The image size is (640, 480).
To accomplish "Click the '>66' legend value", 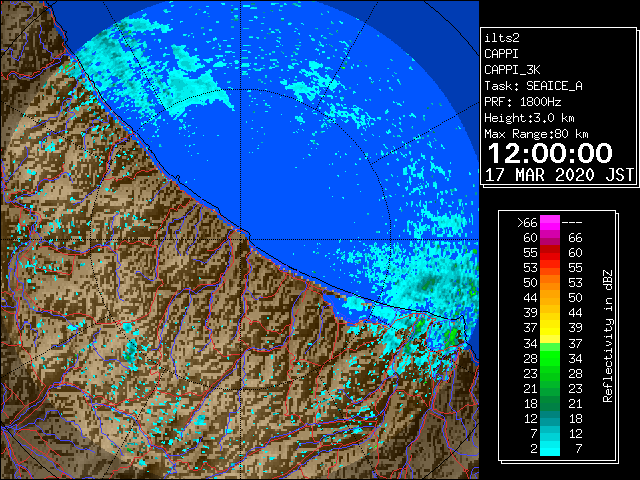I will (x=527, y=223).
